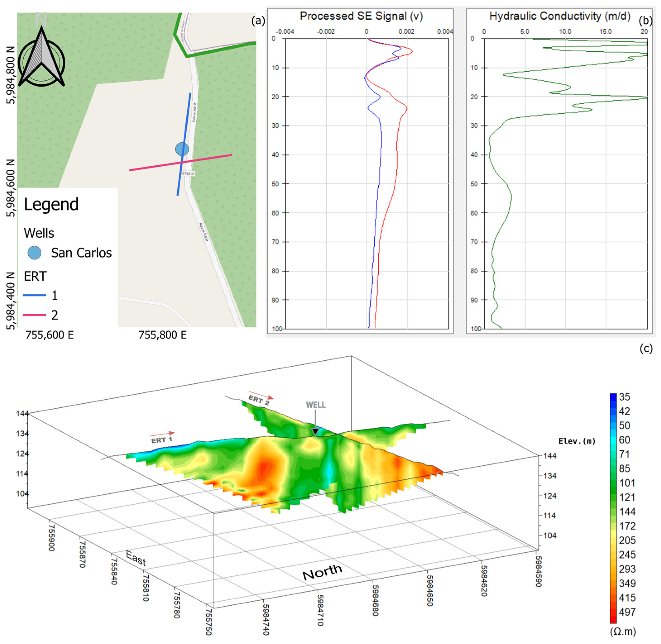
Task: Click the '755750' easting tick label
Action: 209,622
